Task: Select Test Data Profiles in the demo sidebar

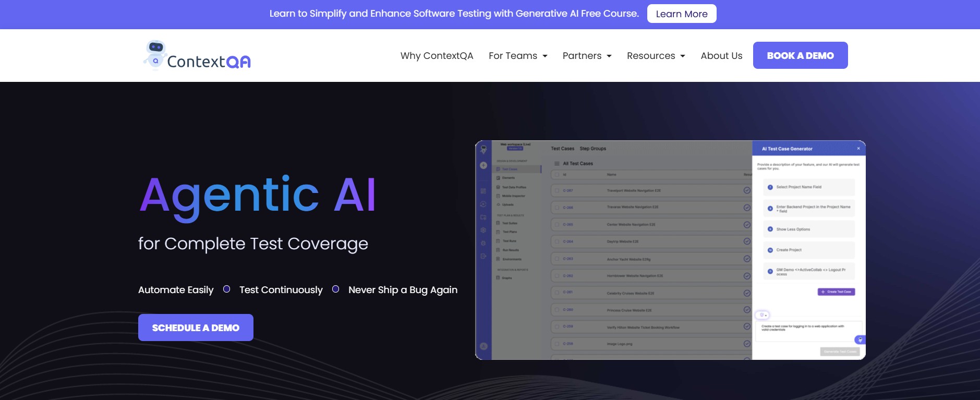Action: [x=511, y=187]
